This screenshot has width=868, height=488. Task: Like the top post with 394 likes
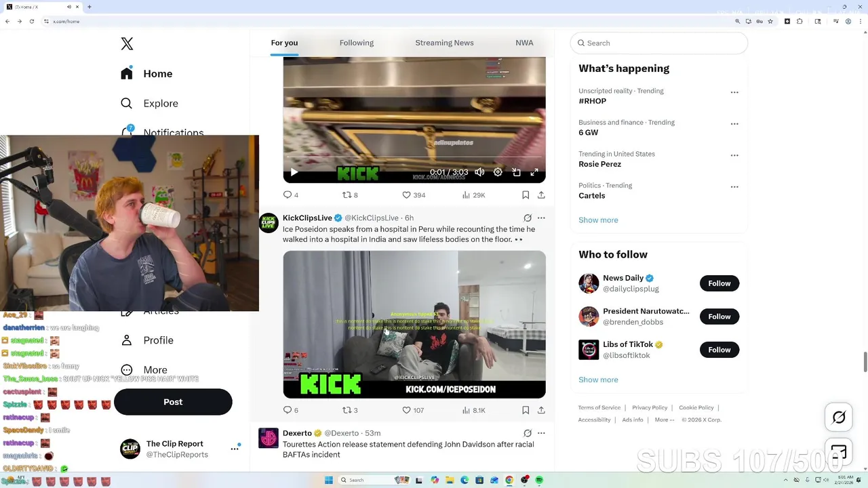pyautogui.click(x=414, y=195)
